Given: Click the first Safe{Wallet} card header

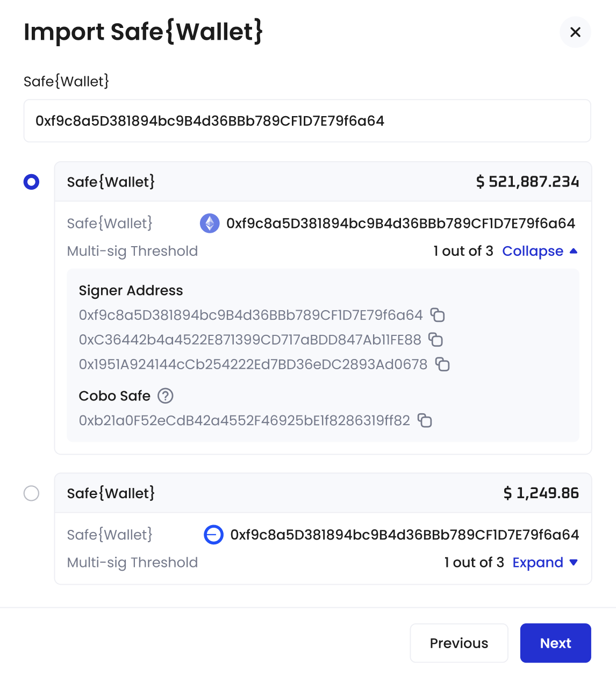Looking at the screenshot, I should [x=323, y=182].
